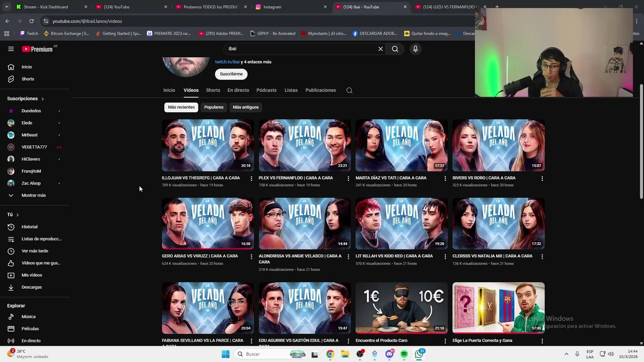Switch to the Shorts channel tab
This screenshot has width=644, height=362.
[x=213, y=90]
